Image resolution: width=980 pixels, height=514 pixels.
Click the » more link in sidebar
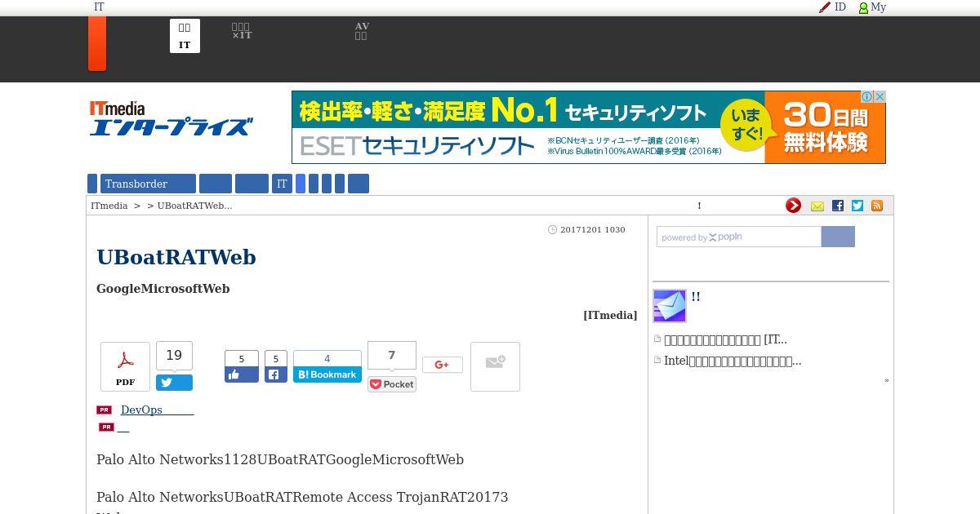pyautogui.click(x=886, y=380)
